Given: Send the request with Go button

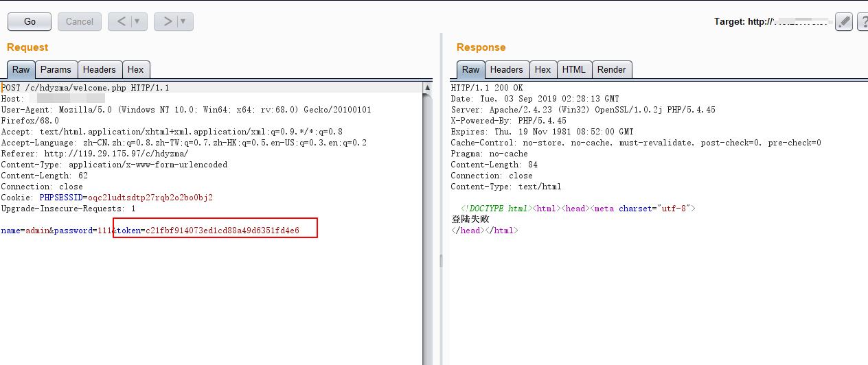Looking at the screenshot, I should click(x=30, y=21).
